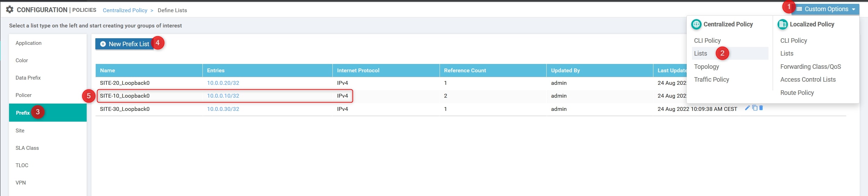The height and width of the screenshot is (196, 868).
Task: Open the TLOC list type
Action: (22, 165)
